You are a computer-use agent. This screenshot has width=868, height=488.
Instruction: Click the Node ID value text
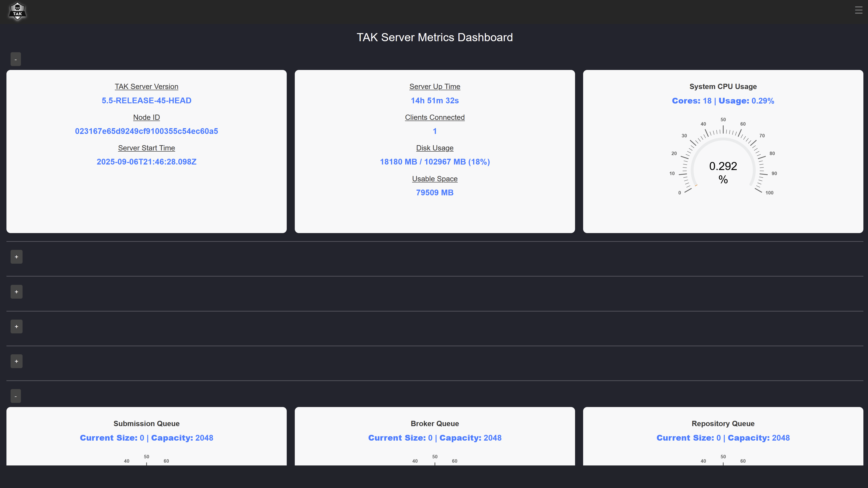click(x=146, y=131)
